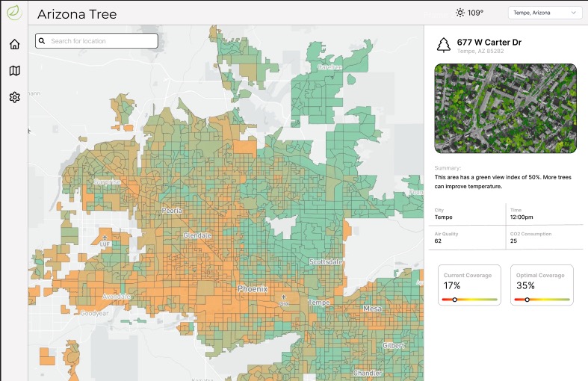Open Settings via the gear icon
The height and width of the screenshot is (381, 588).
click(15, 97)
